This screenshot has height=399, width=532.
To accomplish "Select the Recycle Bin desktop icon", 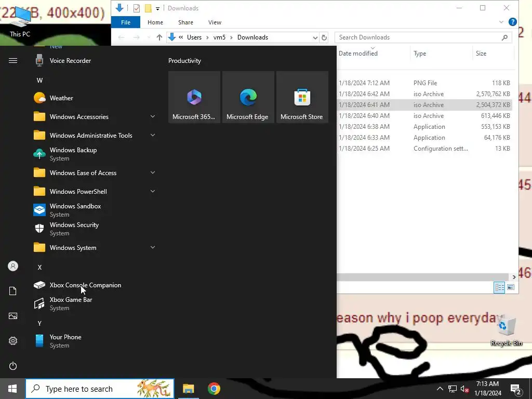I will (506, 331).
